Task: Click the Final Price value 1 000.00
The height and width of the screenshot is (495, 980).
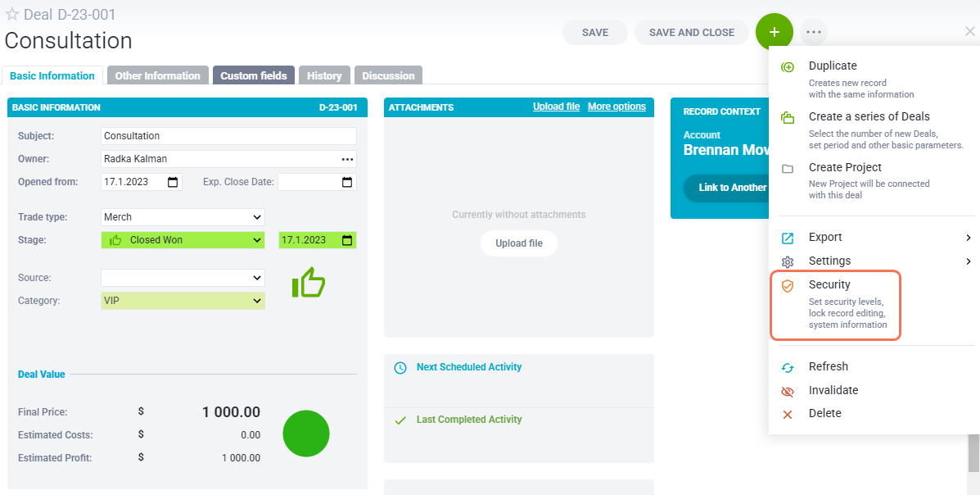Action: click(231, 411)
